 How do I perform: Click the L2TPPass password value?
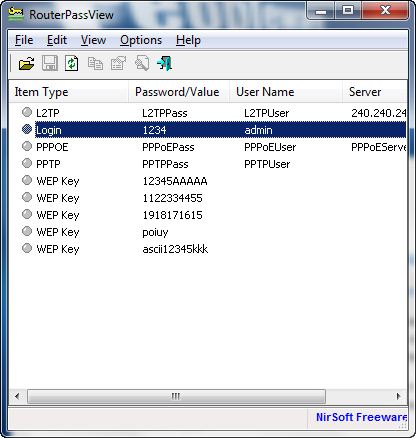[165, 113]
